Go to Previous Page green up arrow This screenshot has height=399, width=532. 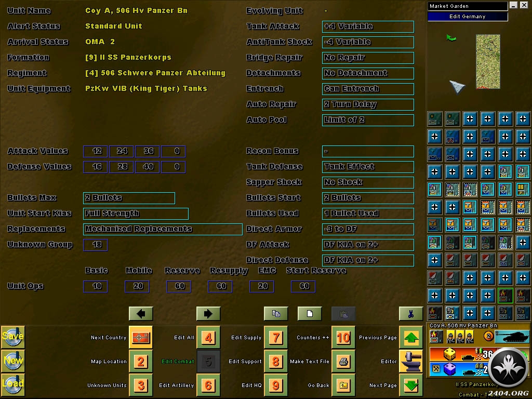click(x=410, y=338)
